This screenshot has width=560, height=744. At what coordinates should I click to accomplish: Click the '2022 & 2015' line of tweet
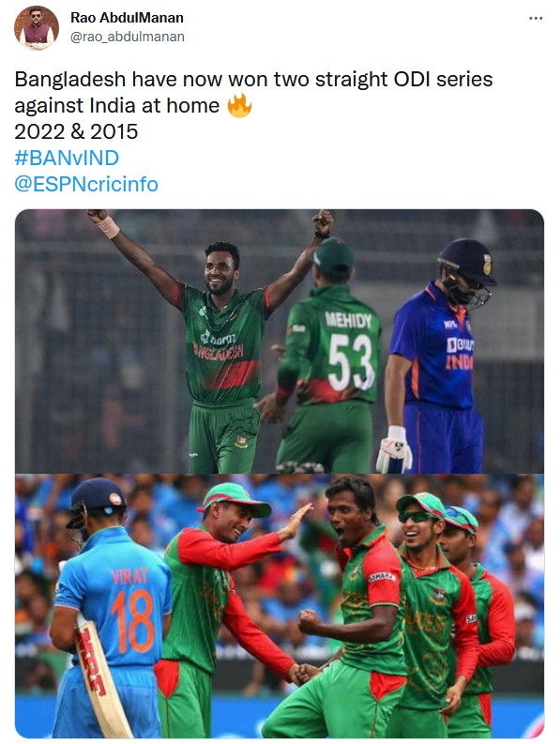click(x=76, y=132)
